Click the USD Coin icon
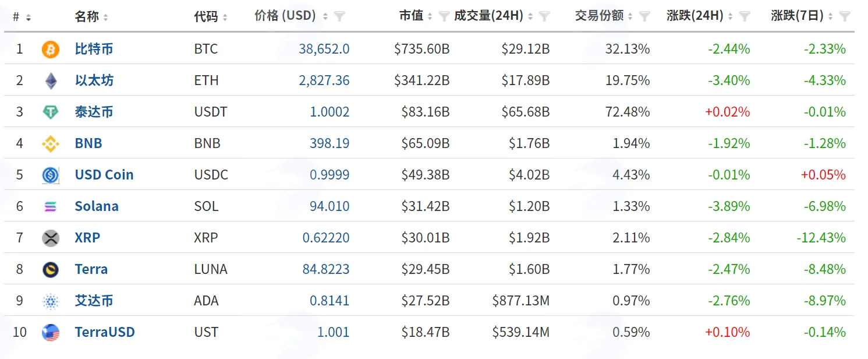The width and height of the screenshot is (868, 359). [51, 175]
